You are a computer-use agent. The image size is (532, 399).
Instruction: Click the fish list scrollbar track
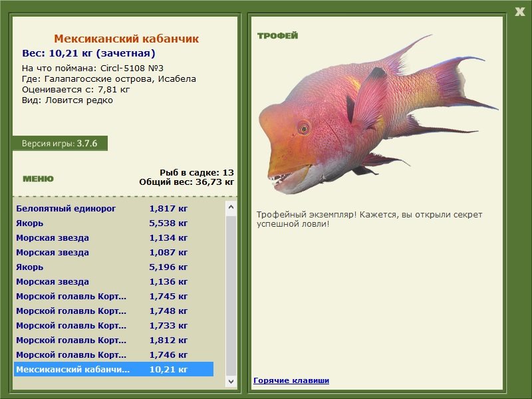(231, 294)
